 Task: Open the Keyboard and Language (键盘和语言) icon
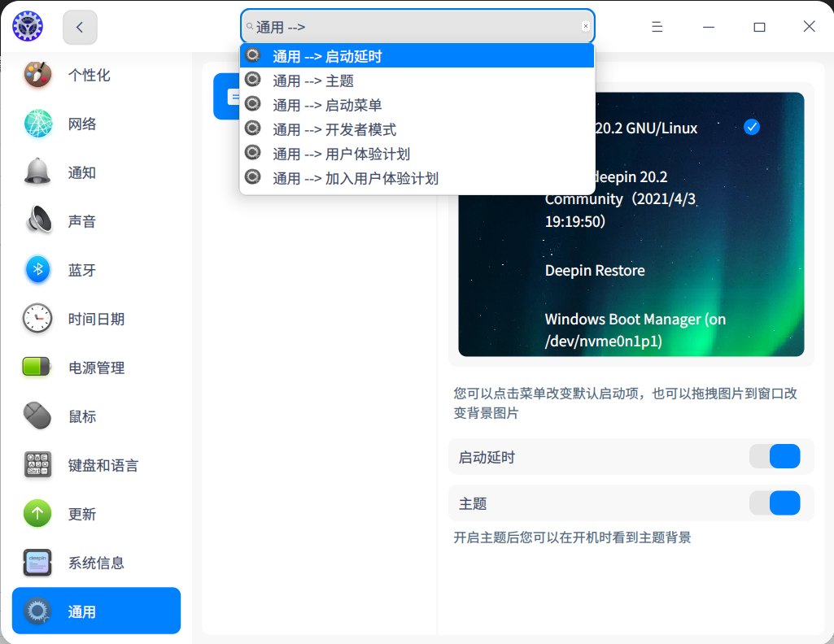click(x=37, y=464)
